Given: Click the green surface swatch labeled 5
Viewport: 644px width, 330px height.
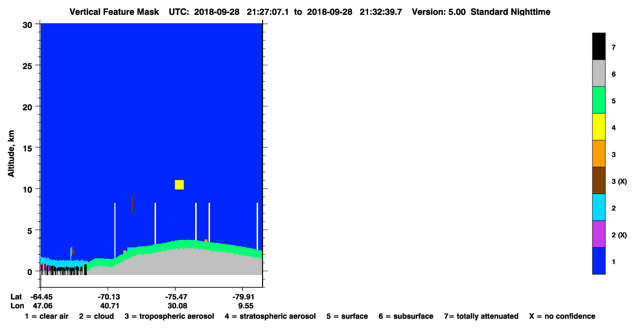Looking at the screenshot, I should point(598,100).
